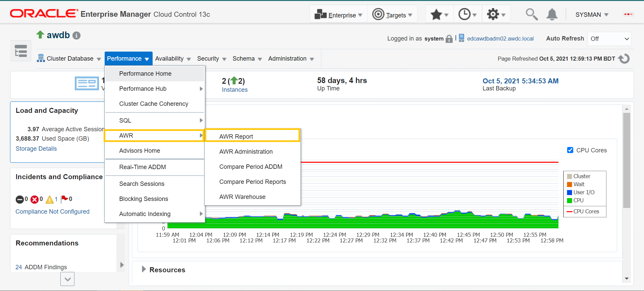Choose AWR Warehouse
644x291 pixels.
(x=252, y=197)
